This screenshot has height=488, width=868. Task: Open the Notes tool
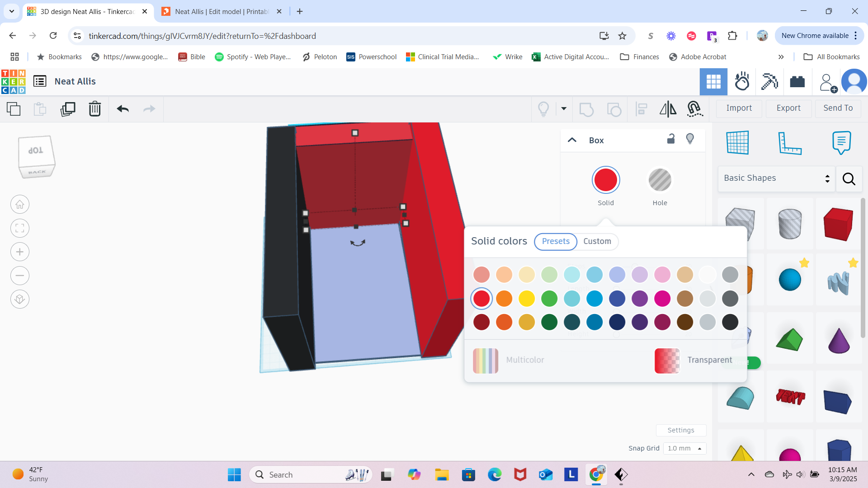coord(841,143)
